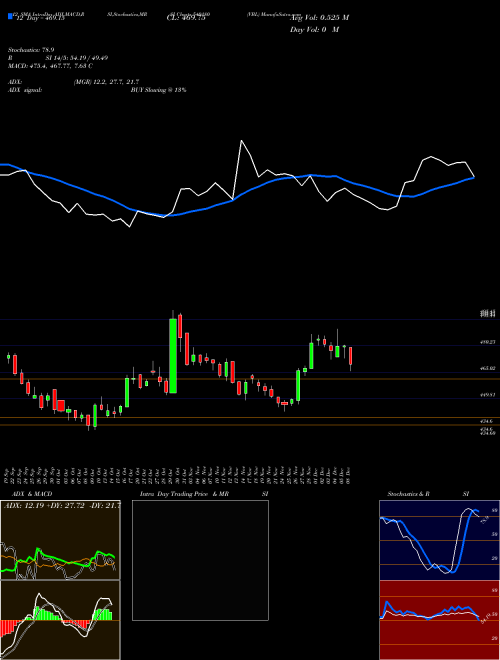
Task: Click the 'SI 14/3: 54.19 / 49.49' readout
Action: coord(77,58)
